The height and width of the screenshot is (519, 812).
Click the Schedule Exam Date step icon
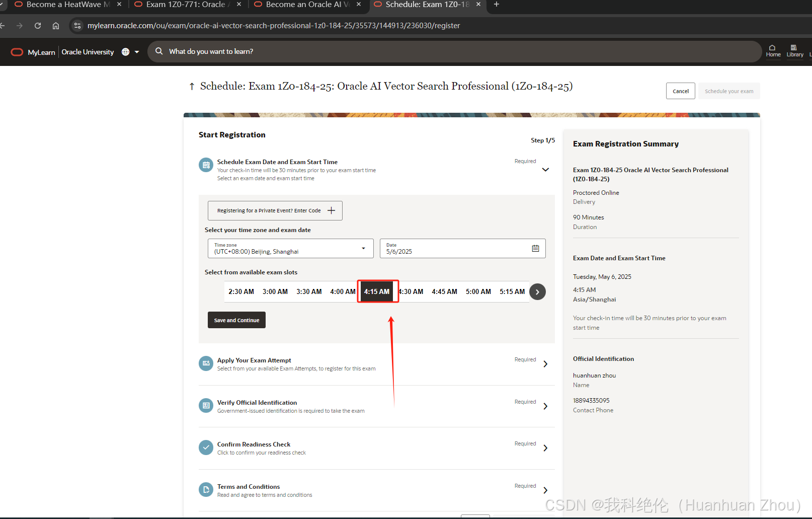206,165
